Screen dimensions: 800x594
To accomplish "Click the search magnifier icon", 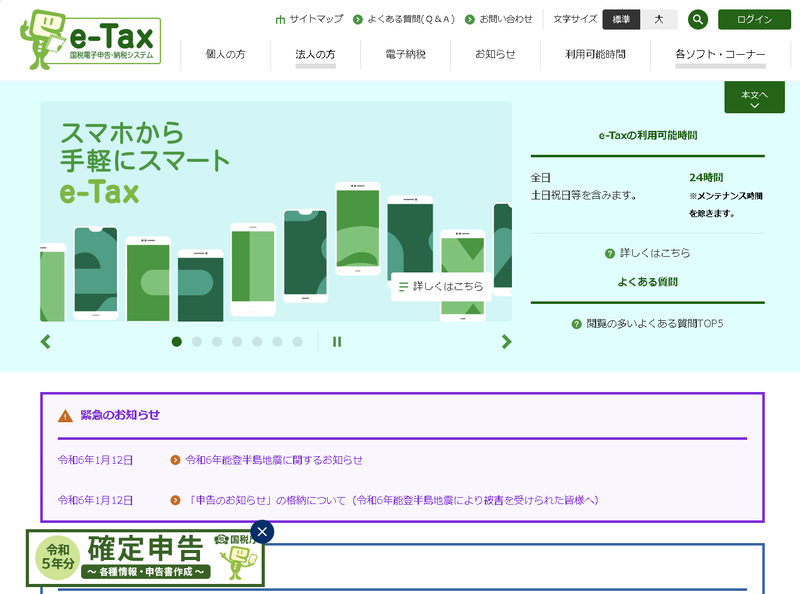I will coord(699,19).
